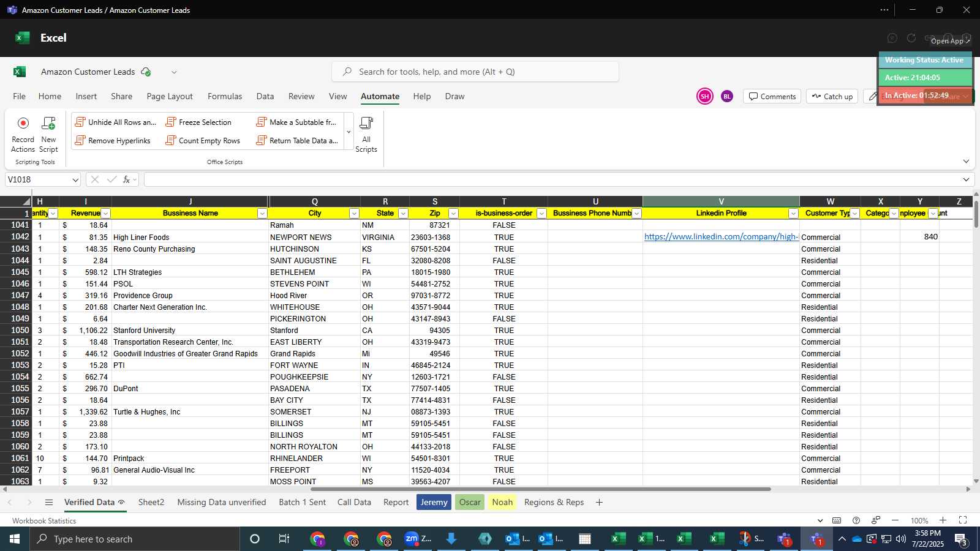Open the High Liner Foods LinkedIn link
Screen dimensions: 980x551
721,237
